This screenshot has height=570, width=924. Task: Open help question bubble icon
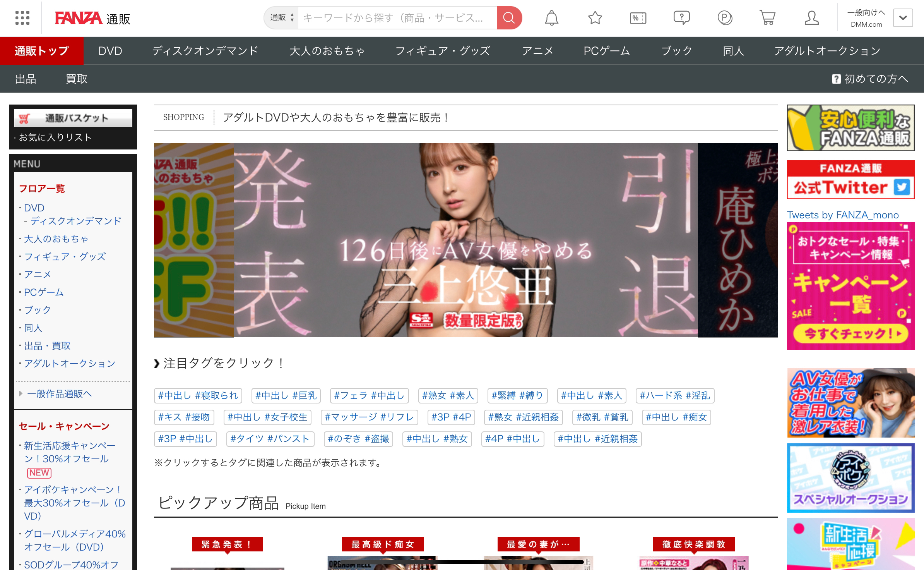tap(681, 18)
